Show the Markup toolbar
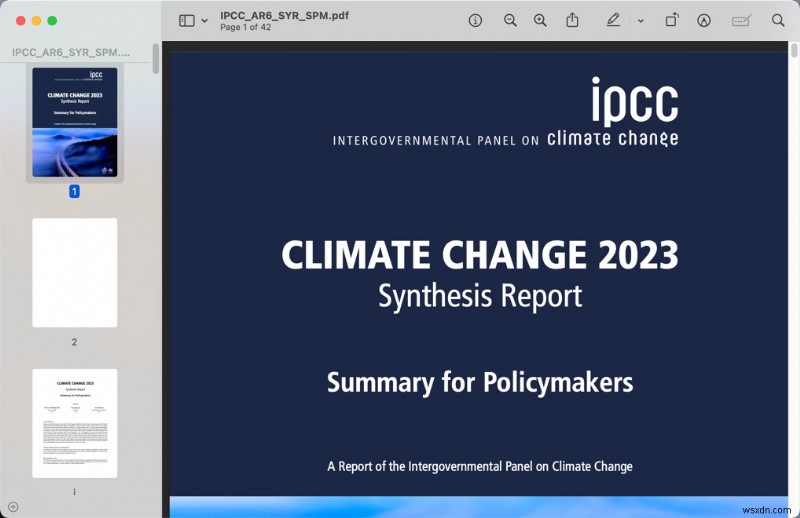This screenshot has height=518, width=800. click(704, 20)
